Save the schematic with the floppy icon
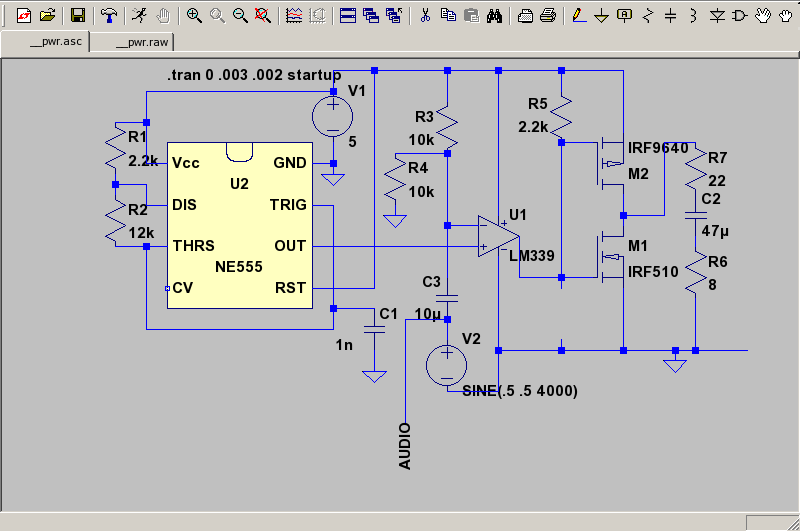The image size is (800, 531). tap(78, 16)
